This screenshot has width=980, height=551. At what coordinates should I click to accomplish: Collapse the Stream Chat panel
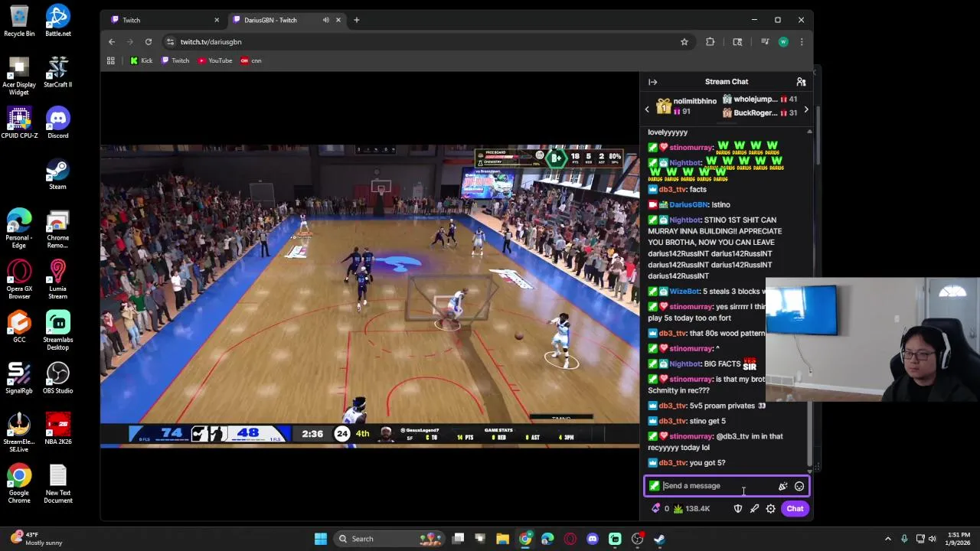tap(652, 82)
